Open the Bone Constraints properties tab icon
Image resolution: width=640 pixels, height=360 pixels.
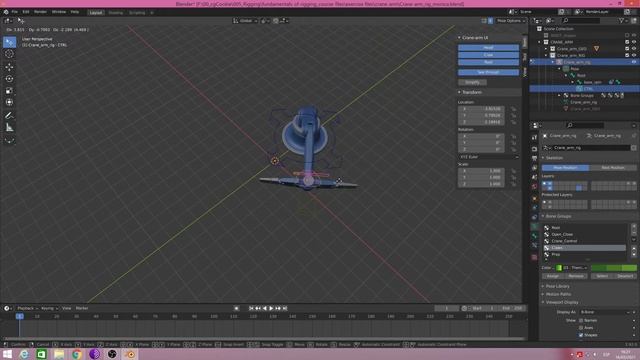[534, 245]
